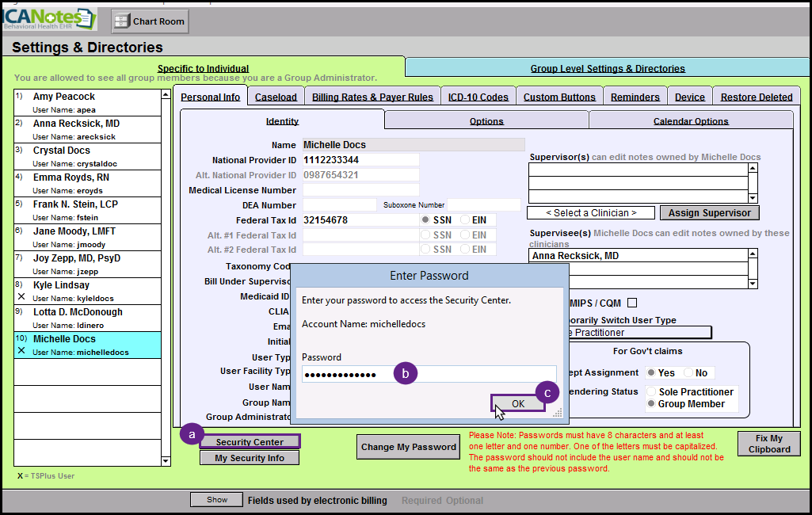Select SSN for Federal Tax Id
Screen dimensions: 812x515
(425, 219)
